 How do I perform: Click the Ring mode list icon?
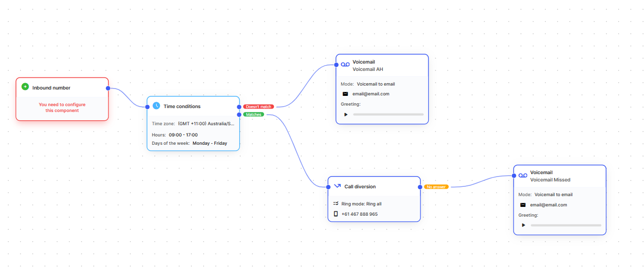point(335,203)
